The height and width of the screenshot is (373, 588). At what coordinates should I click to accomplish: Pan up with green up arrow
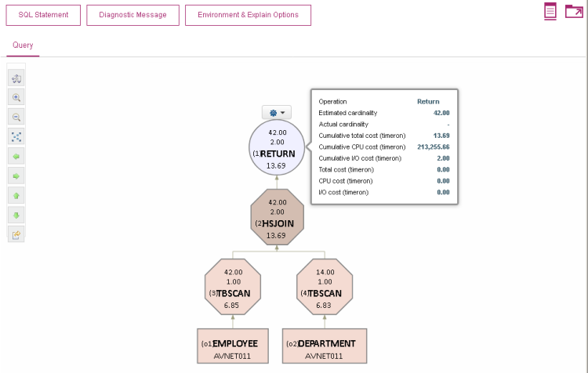click(16, 195)
